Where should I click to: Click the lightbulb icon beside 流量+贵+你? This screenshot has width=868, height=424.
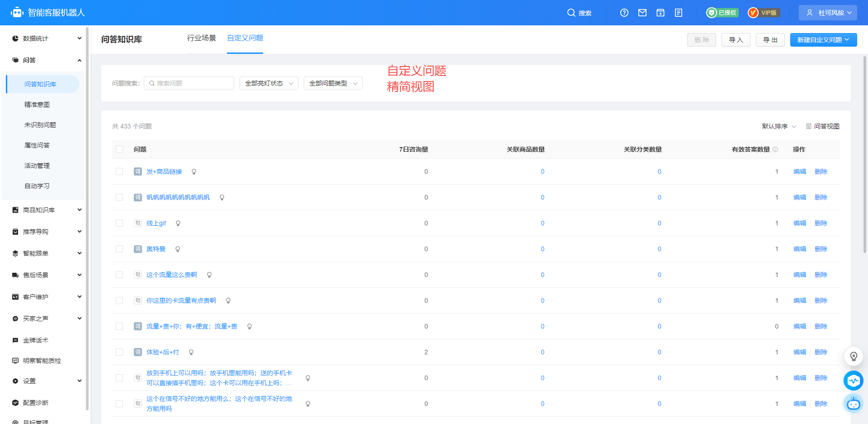(250, 327)
